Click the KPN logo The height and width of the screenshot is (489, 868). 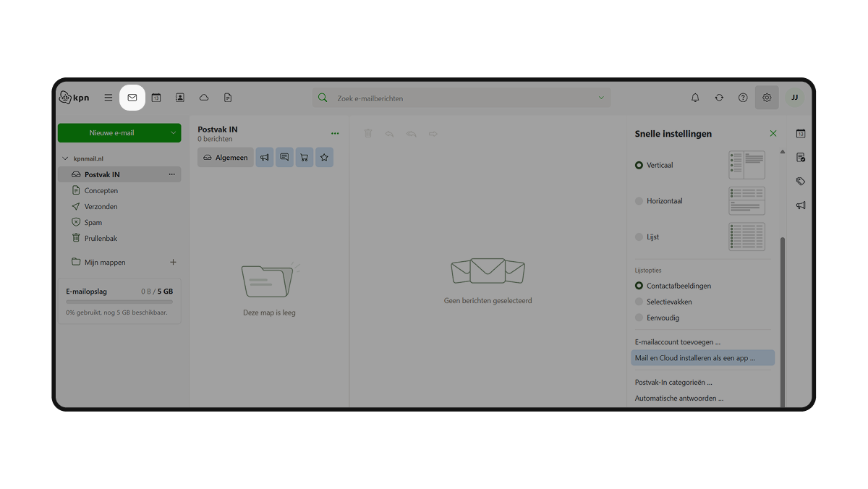(74, 98)
